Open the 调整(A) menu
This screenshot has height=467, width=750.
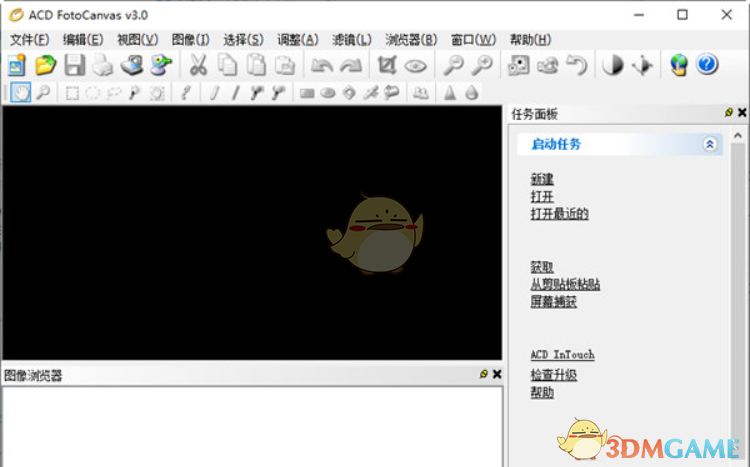pyautogui.click(x=298, y=40)
